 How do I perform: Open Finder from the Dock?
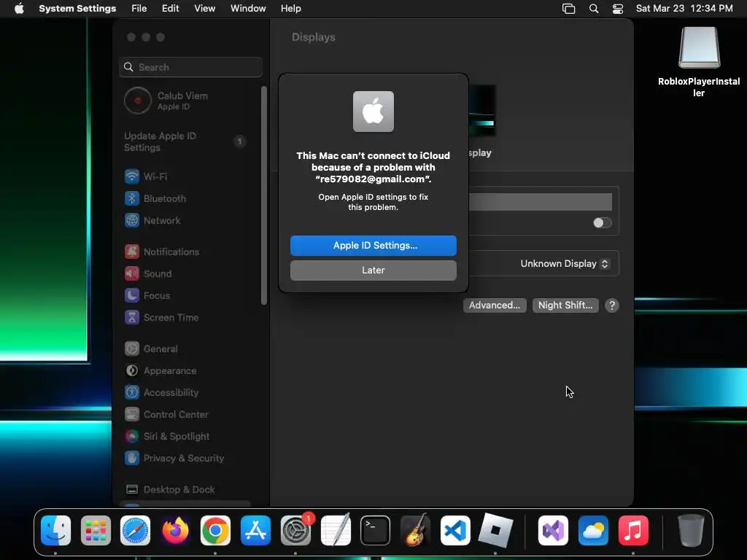coord(55,531)
